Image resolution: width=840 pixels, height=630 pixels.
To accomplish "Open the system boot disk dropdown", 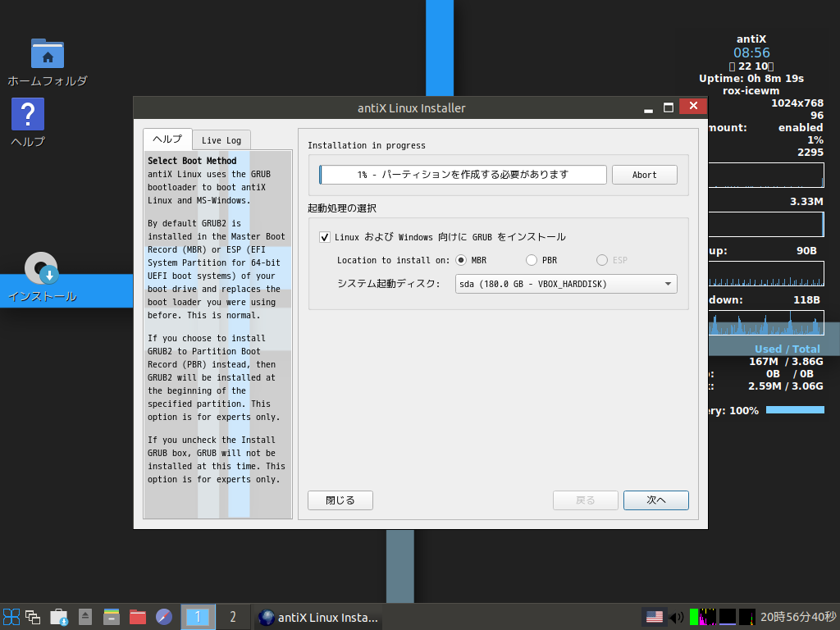I will click(x=566, y=284).
